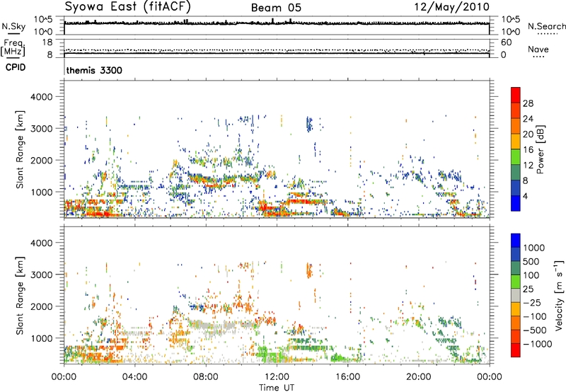Click the '28' label on Power colorbar
This screenshot has height=392, width=566.
click(528, 103)
